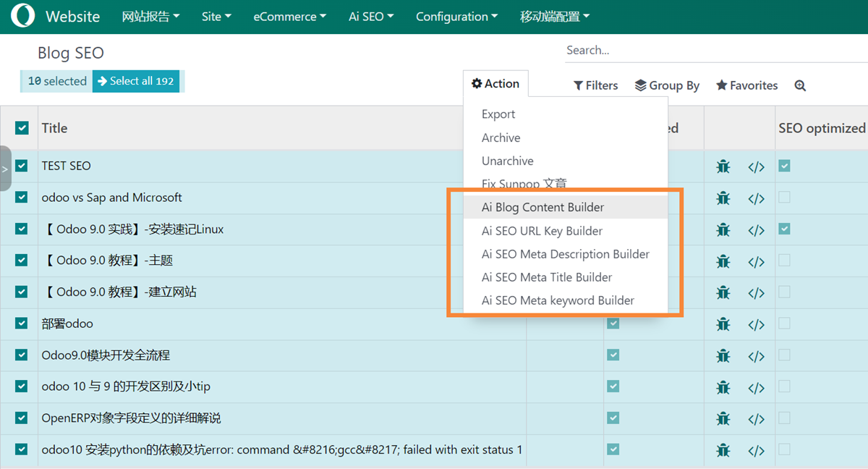Click code icon for 部署odoo row
This screenshot has height=469, width=868.
tap(756, 324)
